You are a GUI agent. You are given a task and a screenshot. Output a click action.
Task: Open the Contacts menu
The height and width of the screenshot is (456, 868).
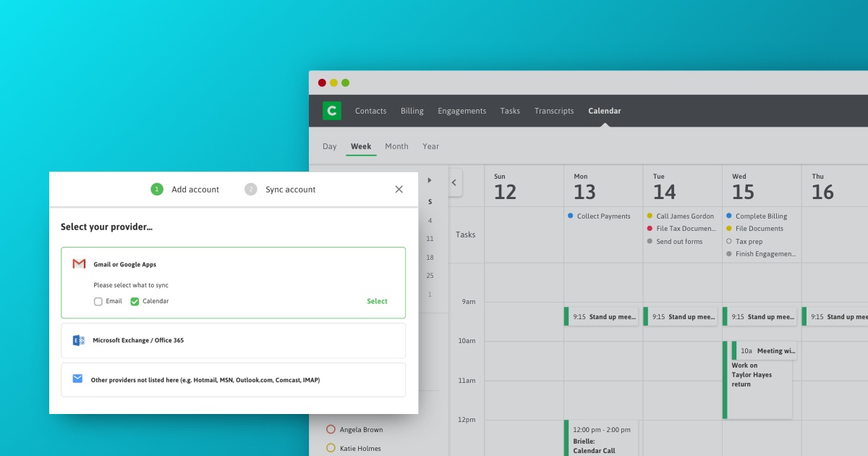point(370,111)
